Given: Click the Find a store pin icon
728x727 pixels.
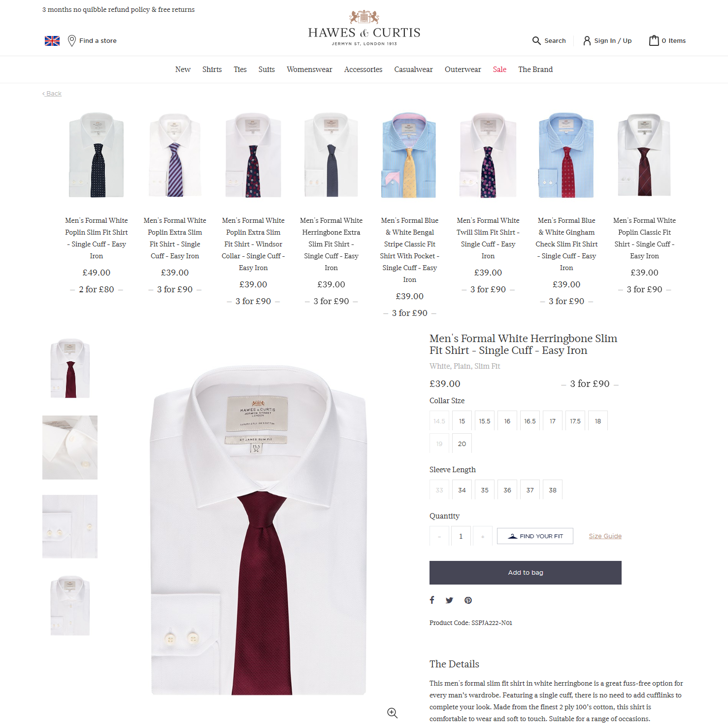Looking at the screenshot, I should coord(72,41).
